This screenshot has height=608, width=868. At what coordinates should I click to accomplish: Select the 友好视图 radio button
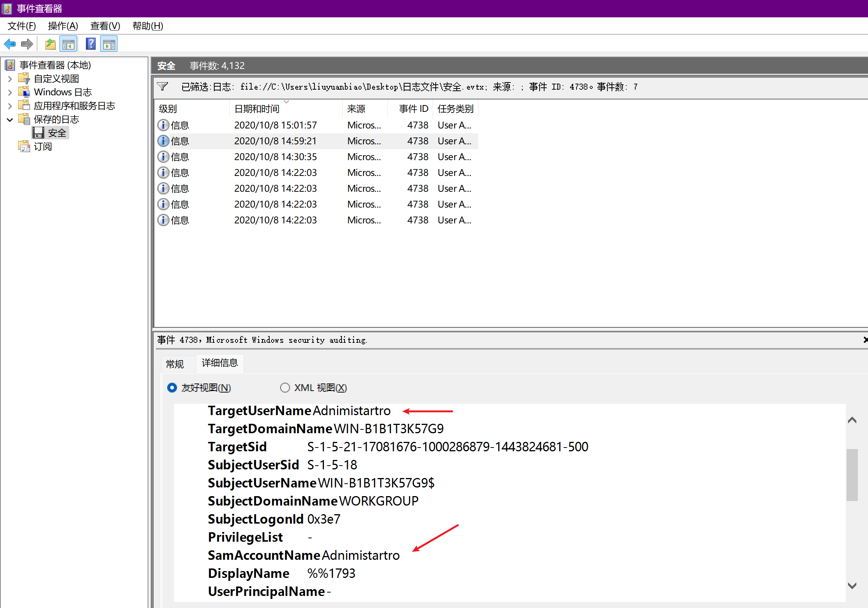(172, 388)
